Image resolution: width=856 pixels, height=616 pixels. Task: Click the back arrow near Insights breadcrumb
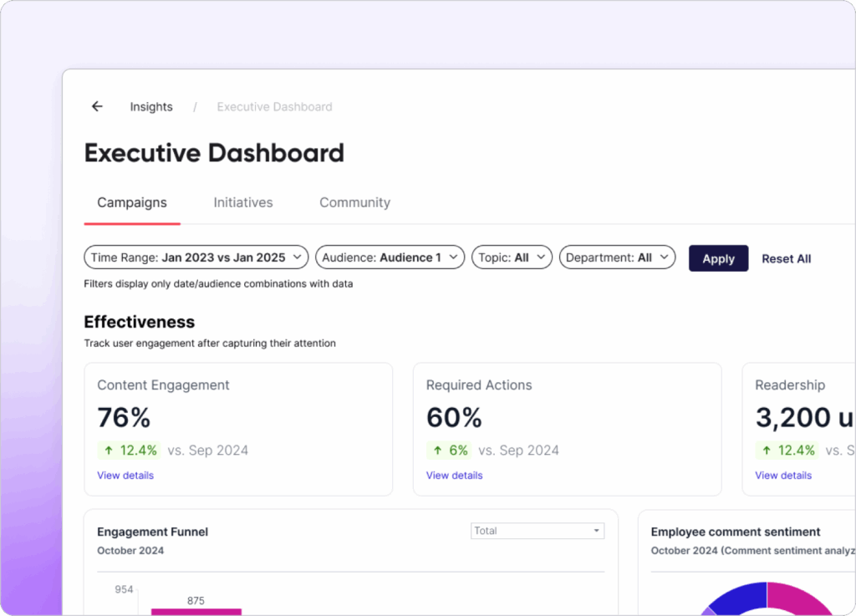(97, 106)
